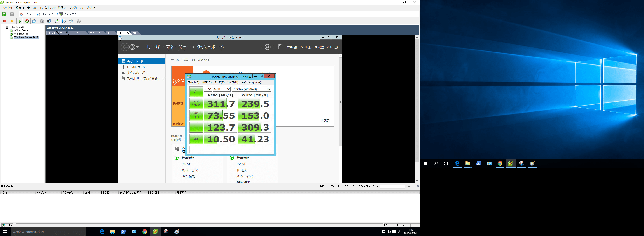Open Chrome from the left taskbar
This screenshot has height=236, width=644.
(145, 232)
